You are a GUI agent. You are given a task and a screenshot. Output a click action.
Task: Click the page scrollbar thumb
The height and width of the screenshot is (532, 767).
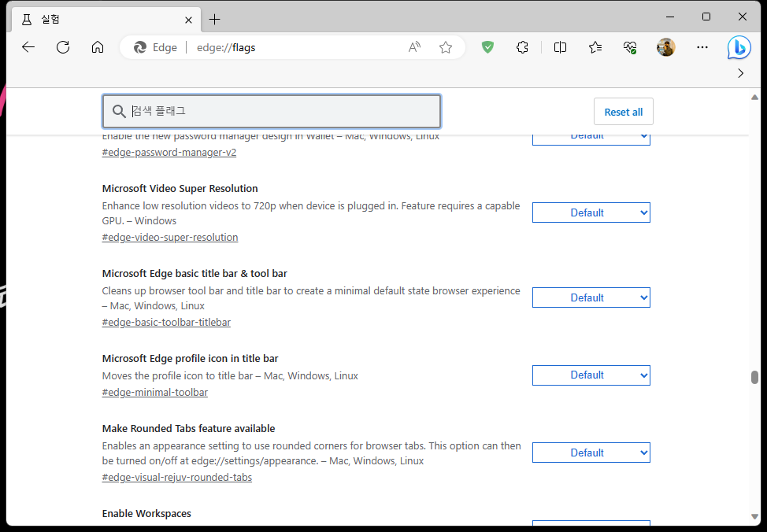(754, 378)
